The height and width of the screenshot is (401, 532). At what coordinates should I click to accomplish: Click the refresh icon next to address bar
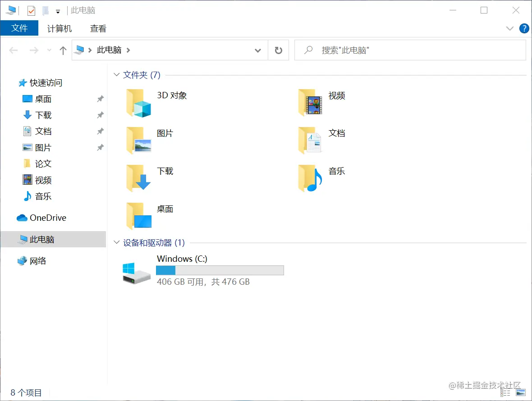tap(279, 50)
